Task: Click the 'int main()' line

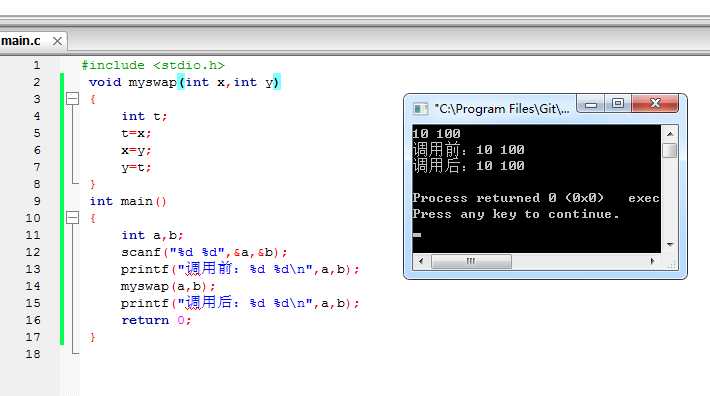Action: point(128,201)
